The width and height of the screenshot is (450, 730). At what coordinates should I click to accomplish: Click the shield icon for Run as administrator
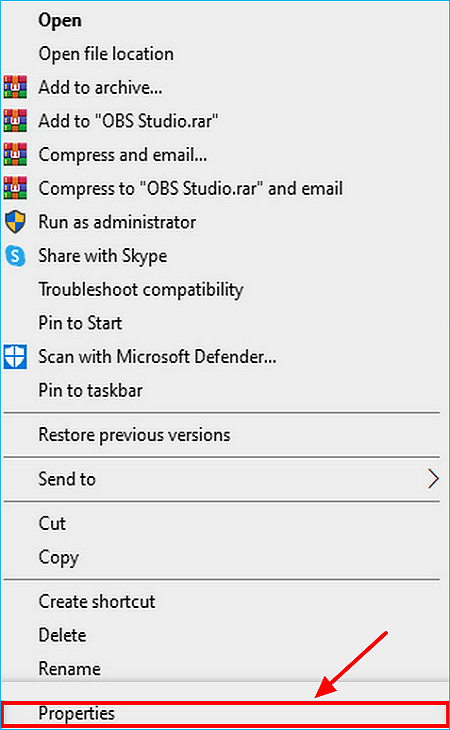pyautogui.click(x=15, y=222)
